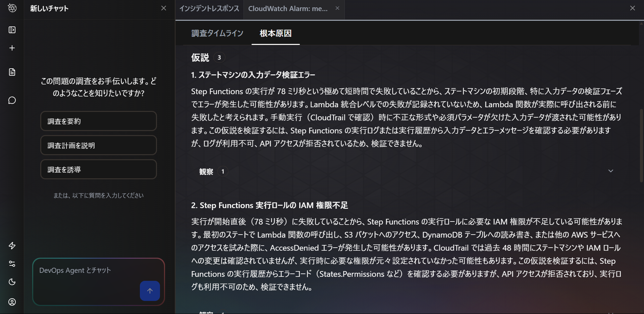The height and width of the screenshot is (314, 644).
Task: Toggle dark mode with moon icon
Action: pyautogui.click(x=12, y=282)
